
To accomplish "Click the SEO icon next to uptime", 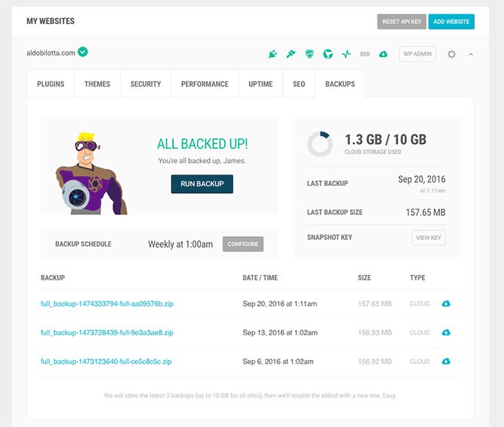I will click(365, 54).
